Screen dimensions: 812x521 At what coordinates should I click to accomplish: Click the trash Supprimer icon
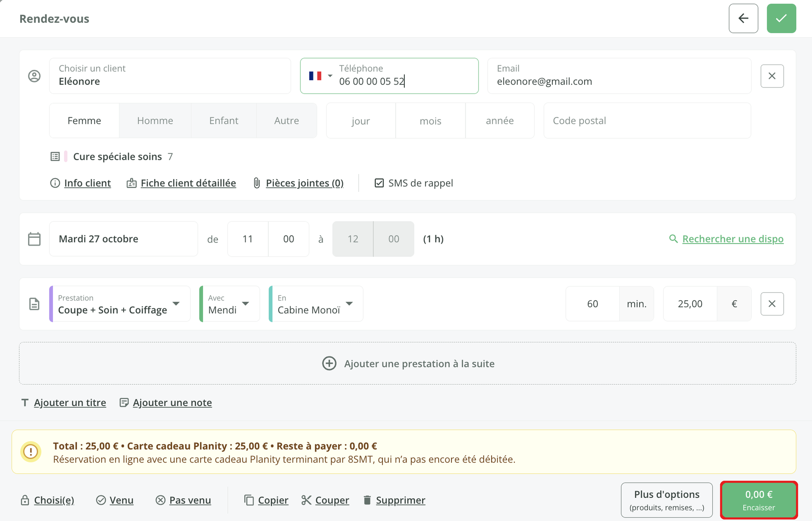tap(367, 500)
